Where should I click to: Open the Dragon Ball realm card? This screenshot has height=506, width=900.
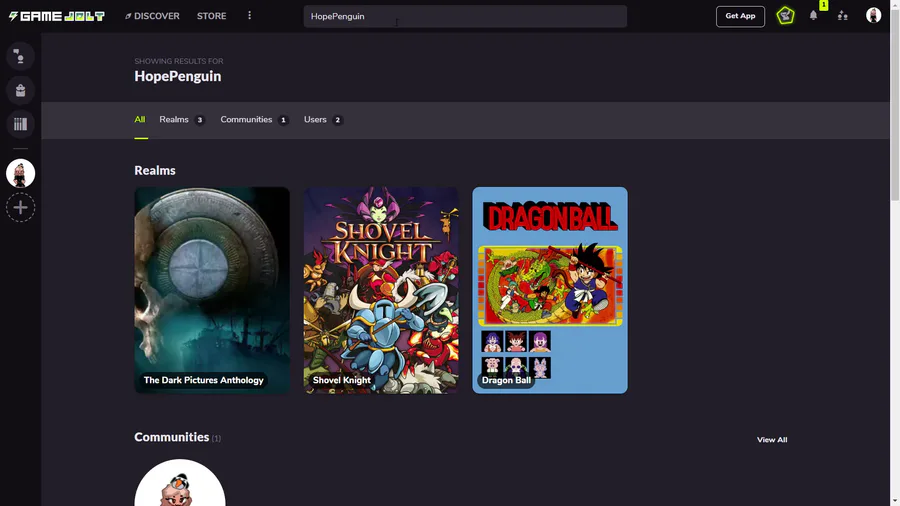550,290
